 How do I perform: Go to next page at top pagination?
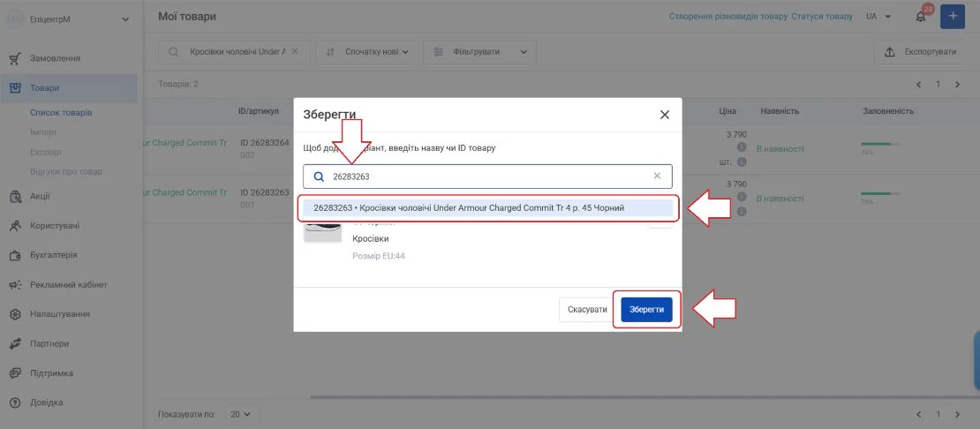point(957,85)
